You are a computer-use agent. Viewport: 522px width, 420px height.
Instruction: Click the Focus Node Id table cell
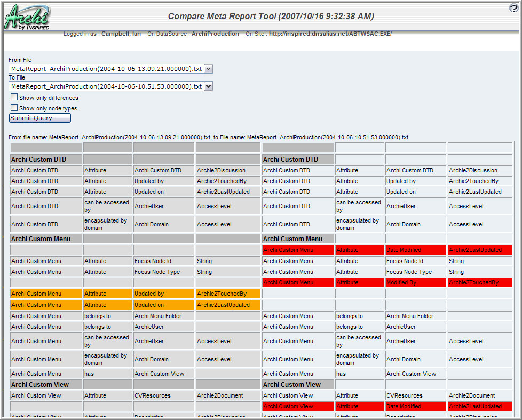(x=163, y=260)
